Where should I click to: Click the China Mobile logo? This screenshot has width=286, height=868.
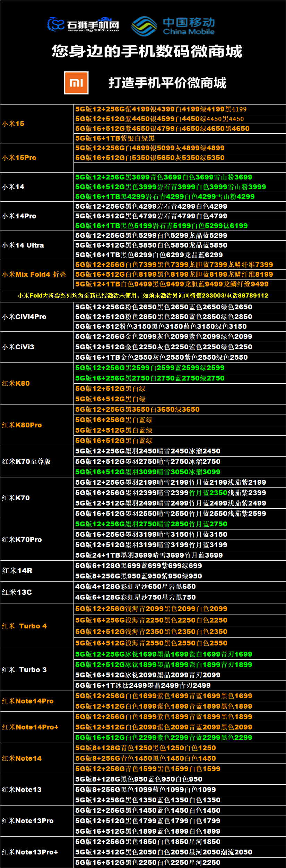[x=173, y=26]
